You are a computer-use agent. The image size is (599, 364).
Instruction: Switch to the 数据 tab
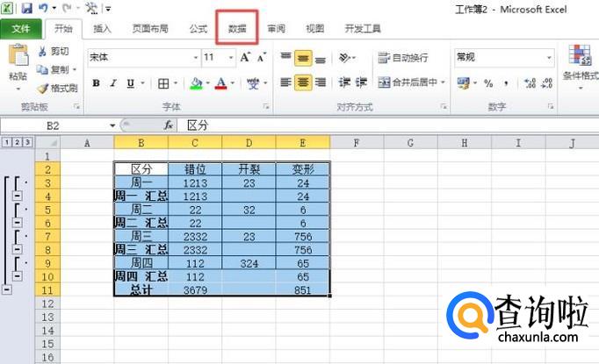(x=237, y=29)
